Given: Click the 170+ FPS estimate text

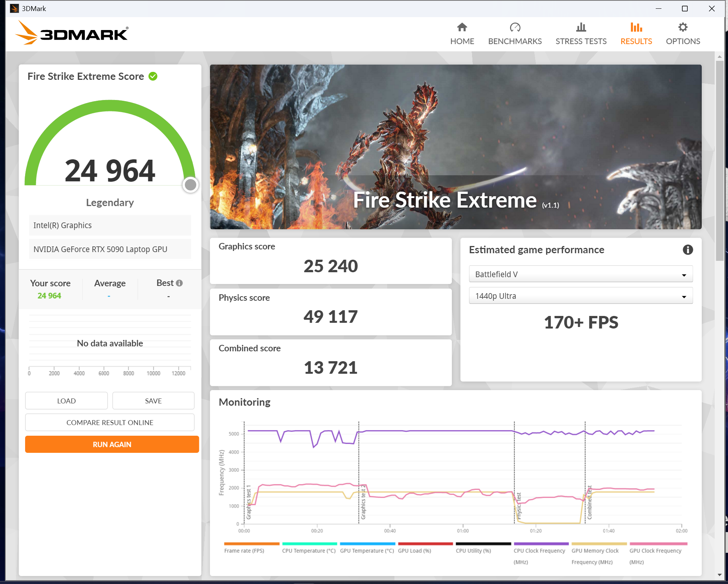Looking at the screenshot, I should coord(581,322).
